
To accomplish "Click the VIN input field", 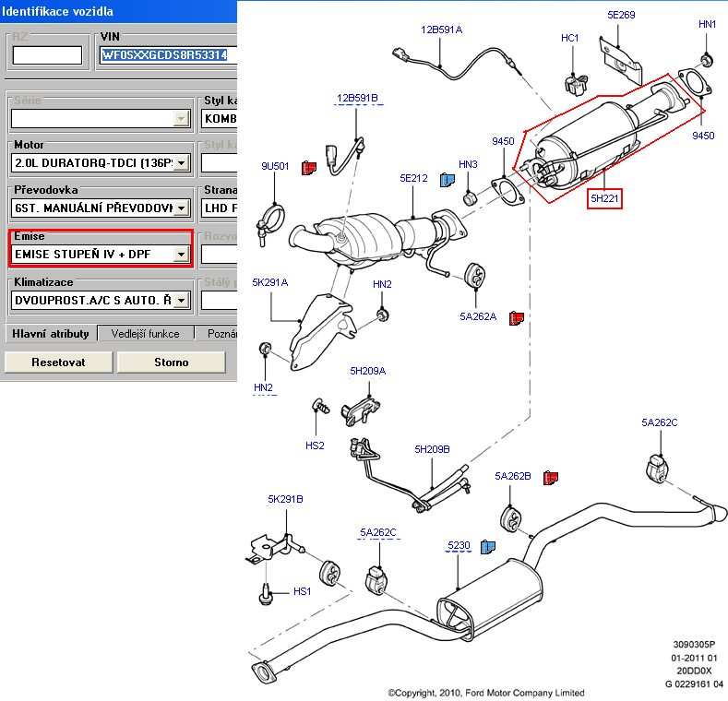I will [x=168, y=55].
